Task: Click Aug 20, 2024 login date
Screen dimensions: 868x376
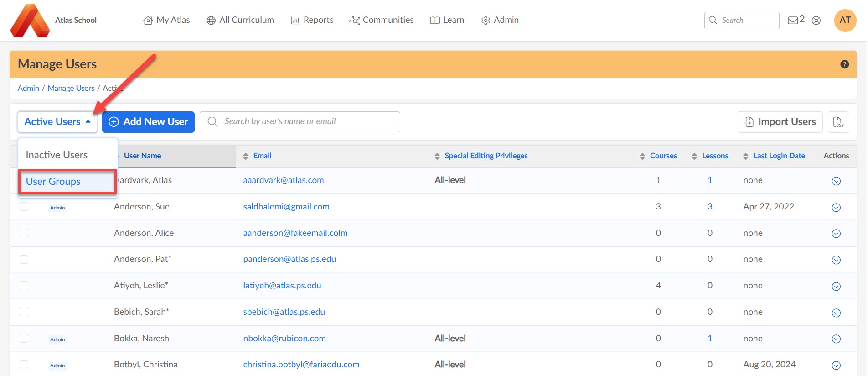Action: pyautogui.click(x=769, y=365)
